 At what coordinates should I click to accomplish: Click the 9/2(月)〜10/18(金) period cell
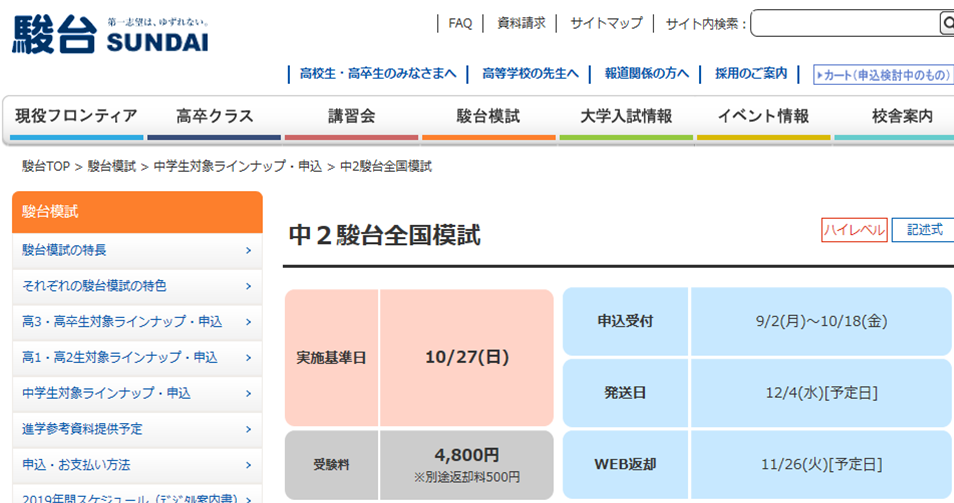point(821,321)
